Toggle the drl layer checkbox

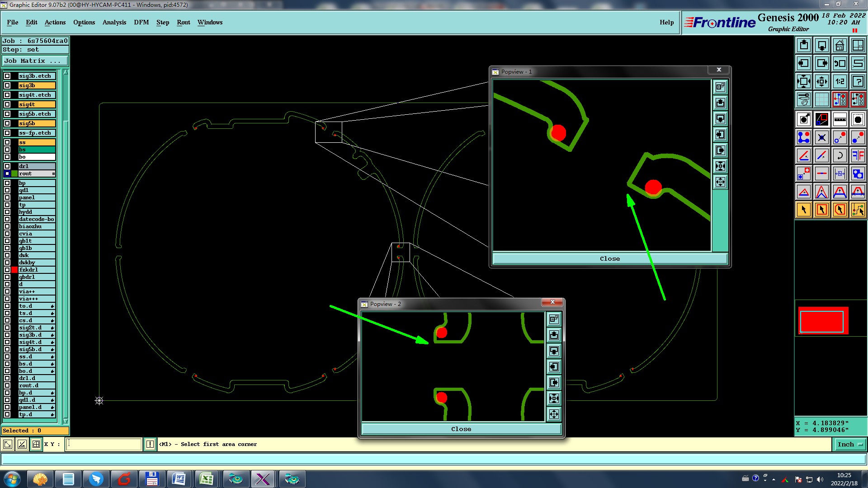pyautogui.click(x=7, y=166)
